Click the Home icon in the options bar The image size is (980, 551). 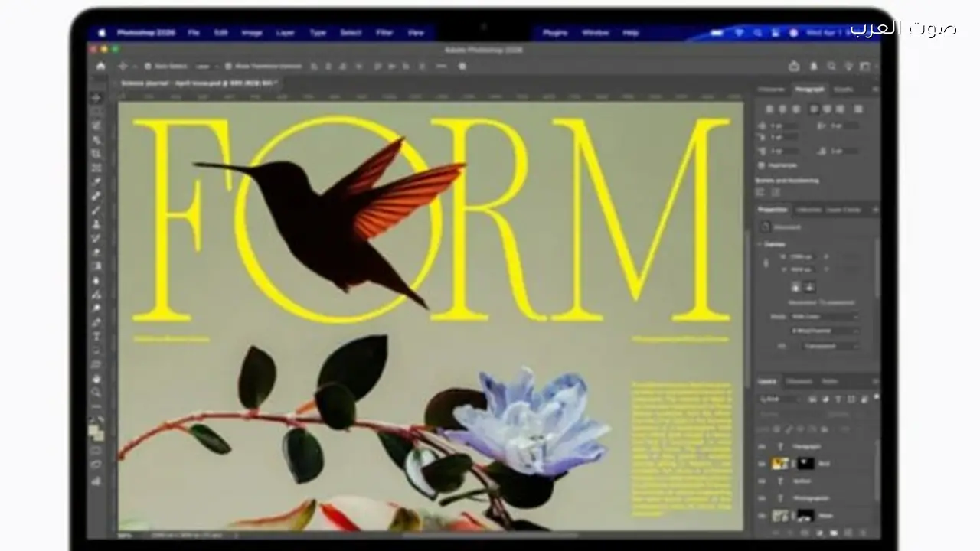[x=100, y=67]
